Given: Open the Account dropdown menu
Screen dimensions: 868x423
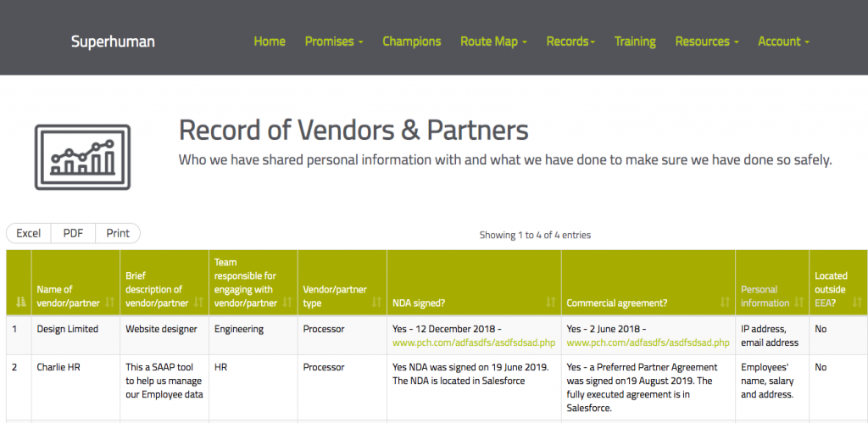Looking at the screenshot, I should [783, 42].
